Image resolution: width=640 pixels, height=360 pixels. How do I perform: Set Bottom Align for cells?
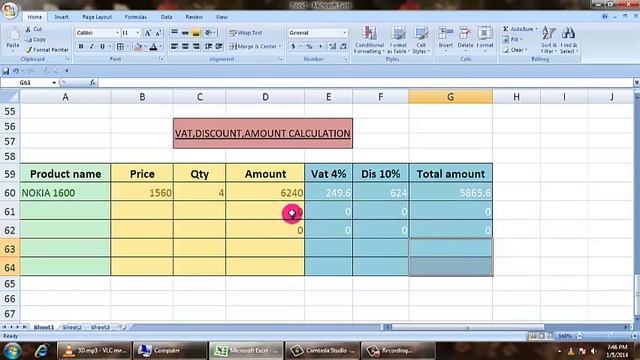tap(196, 33)
